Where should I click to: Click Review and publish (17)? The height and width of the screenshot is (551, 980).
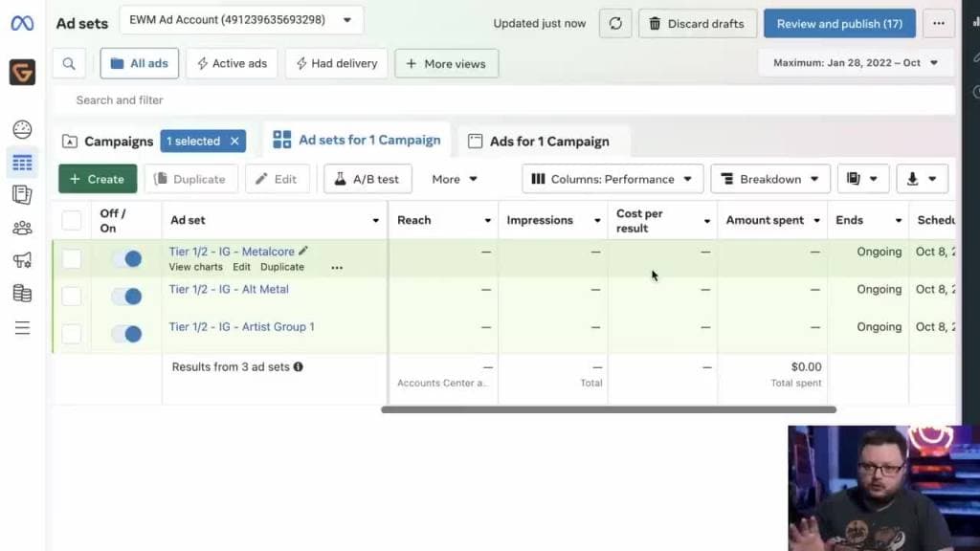tap(839, 24)
